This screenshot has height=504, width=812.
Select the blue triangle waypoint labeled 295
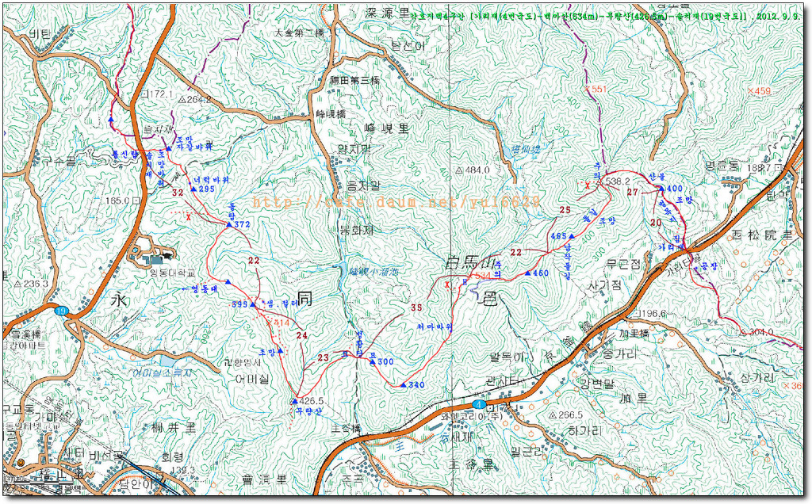coord(193,189)
